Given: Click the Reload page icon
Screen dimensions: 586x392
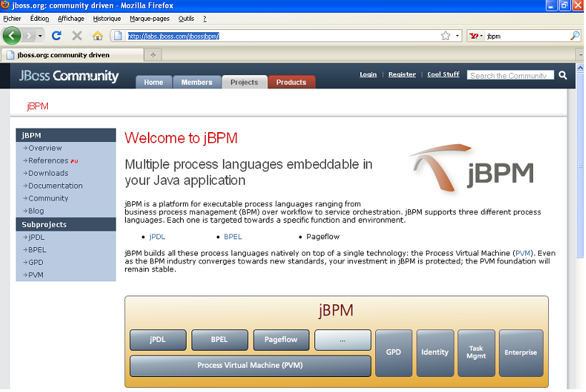Looking at the screenshot, I should [56, 36].
